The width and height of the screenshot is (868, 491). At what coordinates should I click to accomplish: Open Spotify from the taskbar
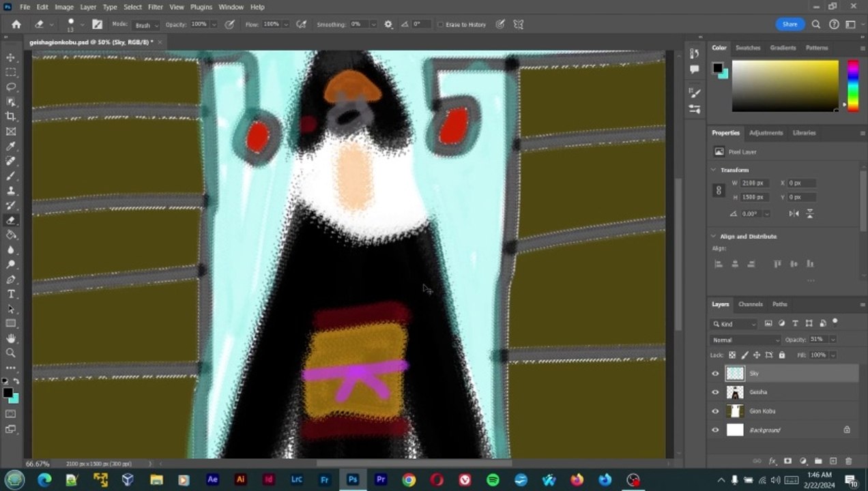pos(493,480)
